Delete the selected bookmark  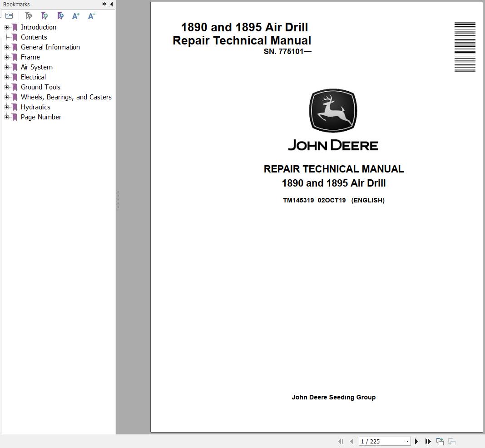28,15
